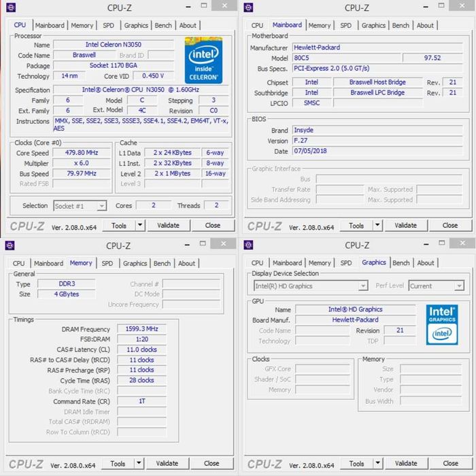Click the Bus Specs PCI-Express 2.0 field
476x476 pixels.
click(x=377, y=68)
